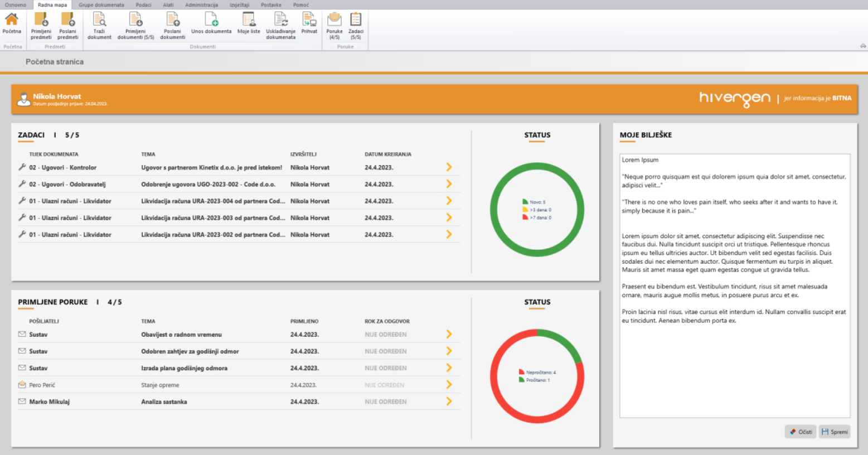868x455 pixels.
Task: Click topic "Analiza sastanka"
Action: coord(164,401)
